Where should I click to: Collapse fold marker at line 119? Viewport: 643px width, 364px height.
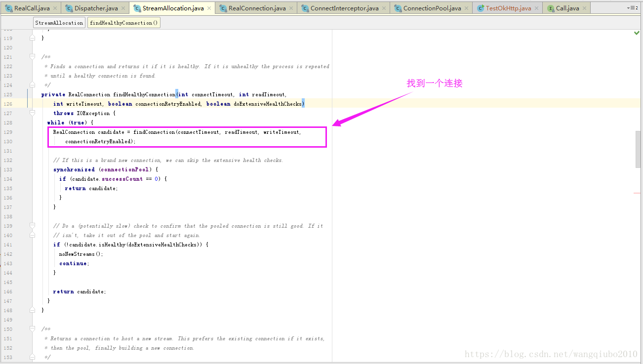33,38
